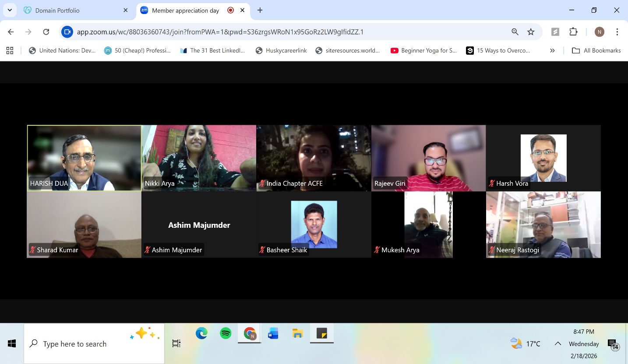Click the reload page icon

46,32
